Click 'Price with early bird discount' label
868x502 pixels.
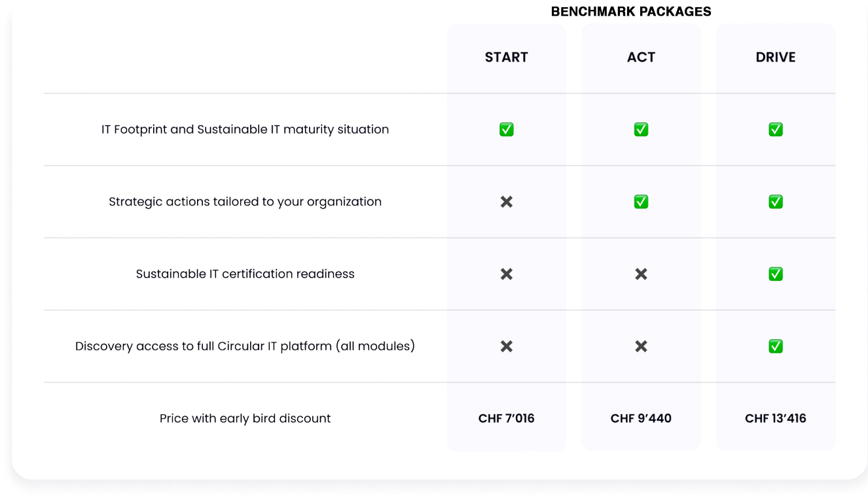pos(245,418)
